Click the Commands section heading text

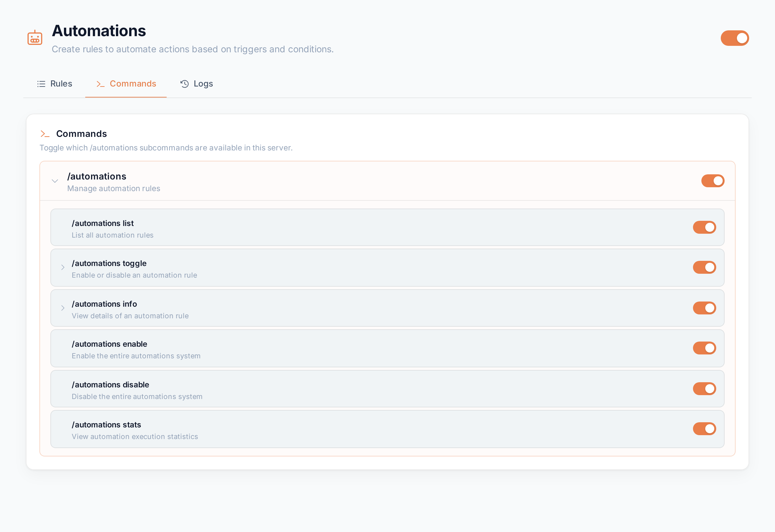pyautogui.click(x=81, y=134)
